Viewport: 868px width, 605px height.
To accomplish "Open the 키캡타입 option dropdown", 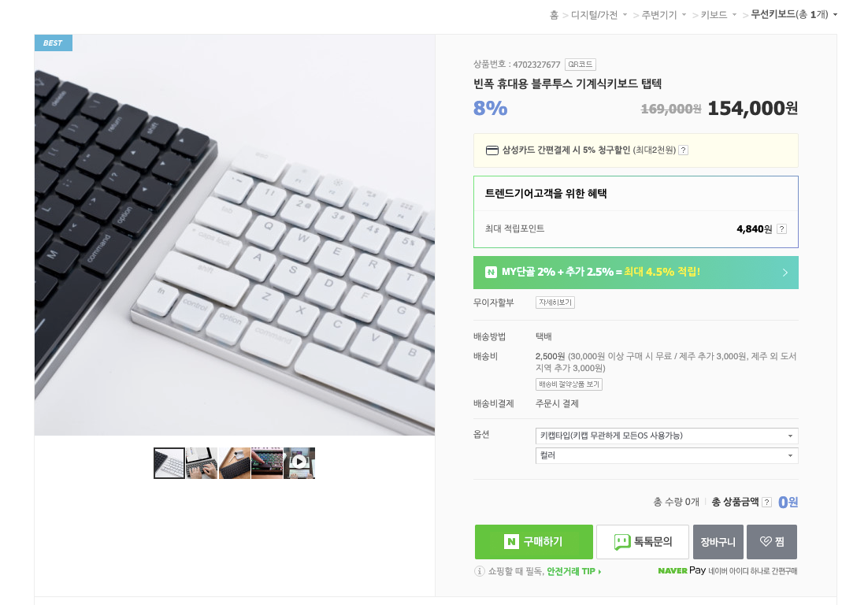I will point(666,436).
